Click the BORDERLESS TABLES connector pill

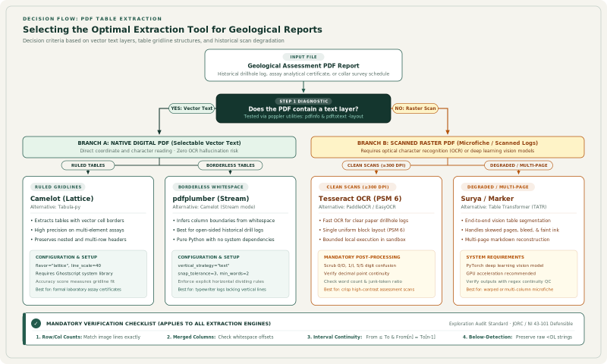point(231,165)
